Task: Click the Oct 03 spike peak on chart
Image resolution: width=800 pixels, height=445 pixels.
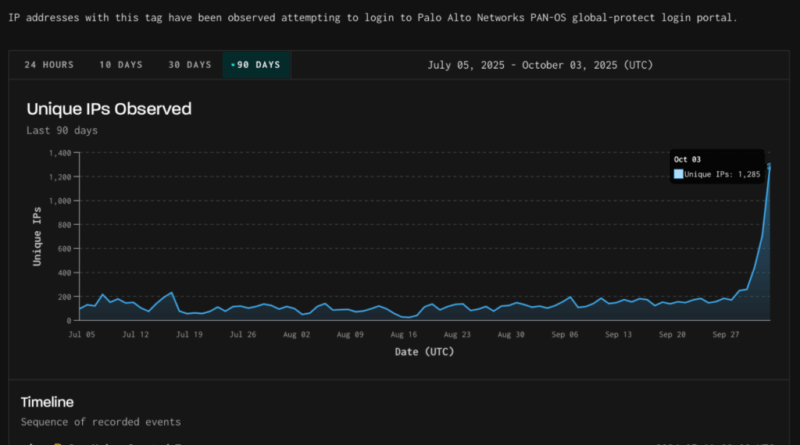Action: point(769,165)
